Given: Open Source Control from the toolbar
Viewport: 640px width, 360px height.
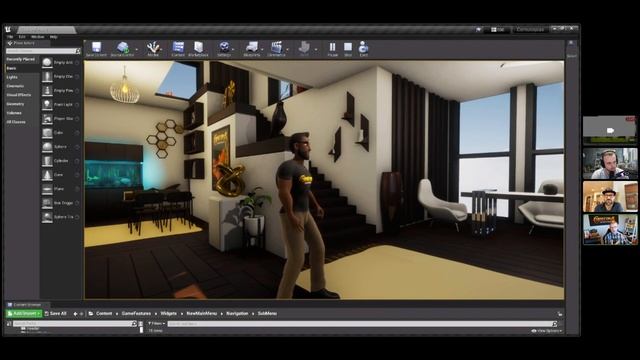Looking at the screenshot, I should (122, 47).
